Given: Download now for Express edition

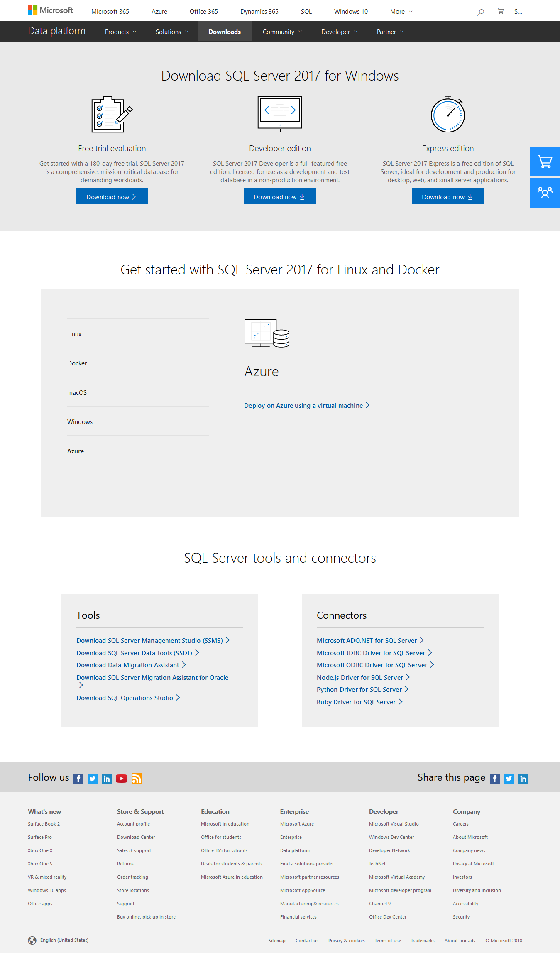Looking at the screenshot, I should 448,196.
